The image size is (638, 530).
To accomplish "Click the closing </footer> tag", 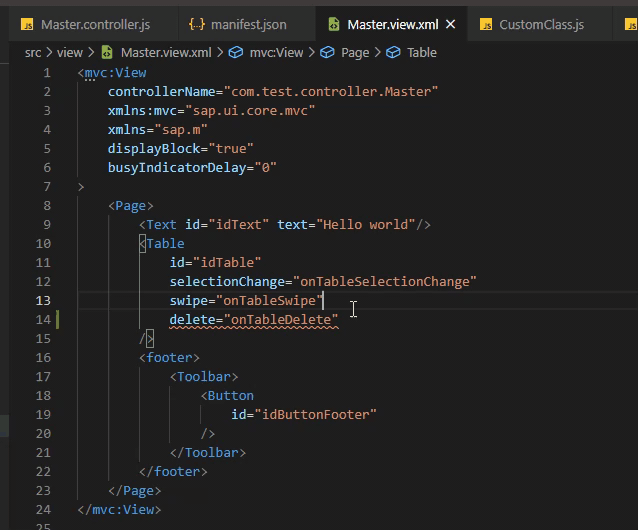I will click(x=173, y=472).
